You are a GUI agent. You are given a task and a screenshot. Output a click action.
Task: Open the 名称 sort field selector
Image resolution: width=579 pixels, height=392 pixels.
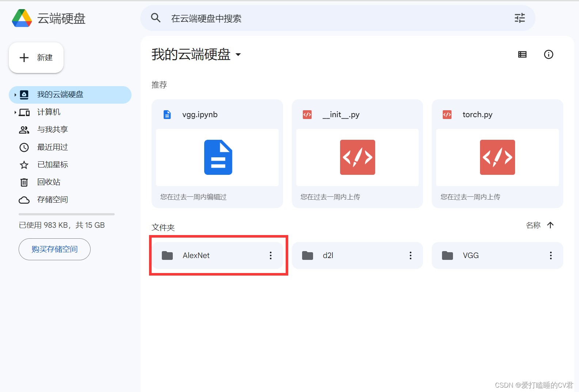[533, 225]
